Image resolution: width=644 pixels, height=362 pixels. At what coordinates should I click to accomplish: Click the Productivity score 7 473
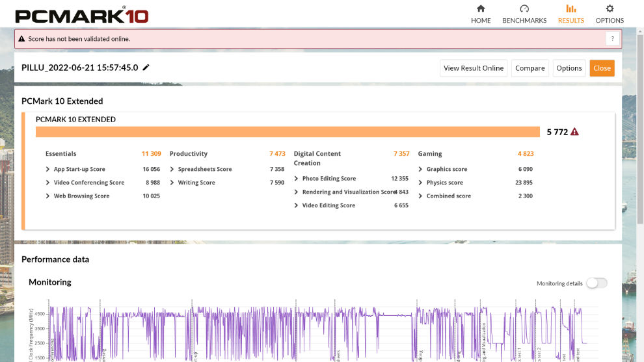(x=277, y=154)
